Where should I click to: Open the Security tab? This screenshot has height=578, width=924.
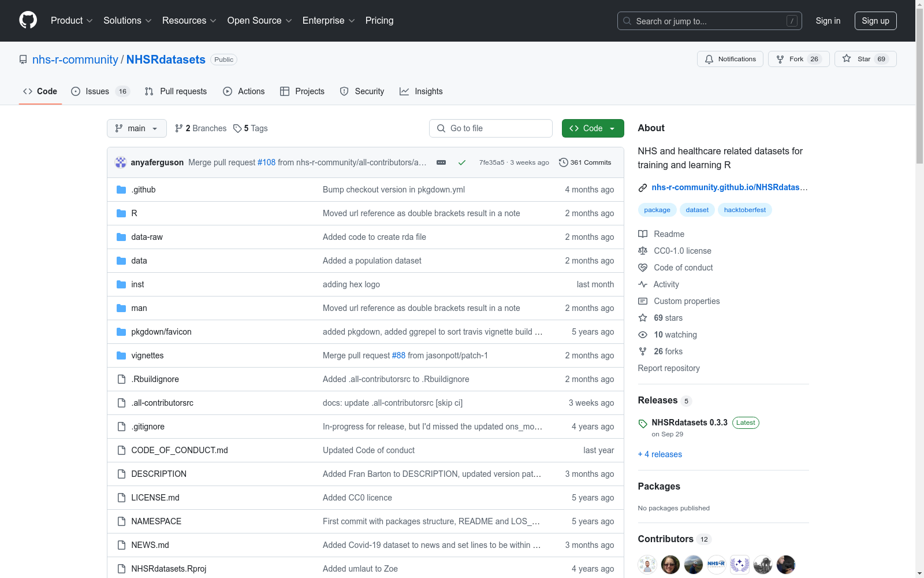(x=362, y=91)
